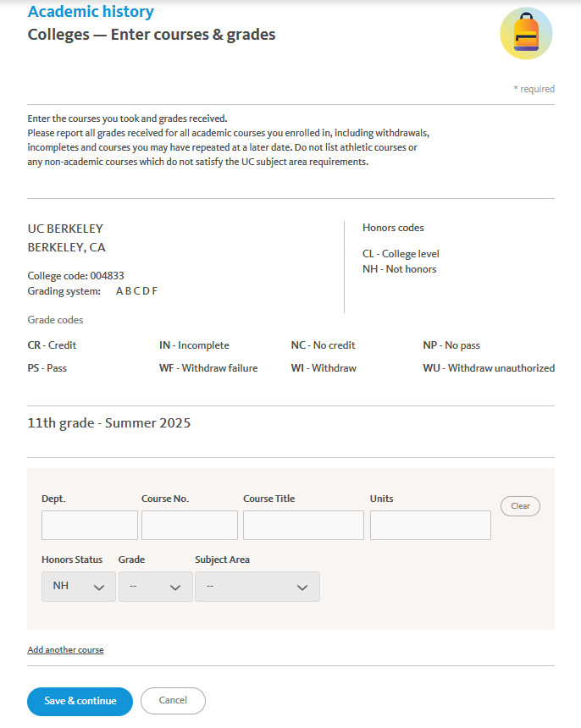Click the 'NC - No credit' grade code

324,345
